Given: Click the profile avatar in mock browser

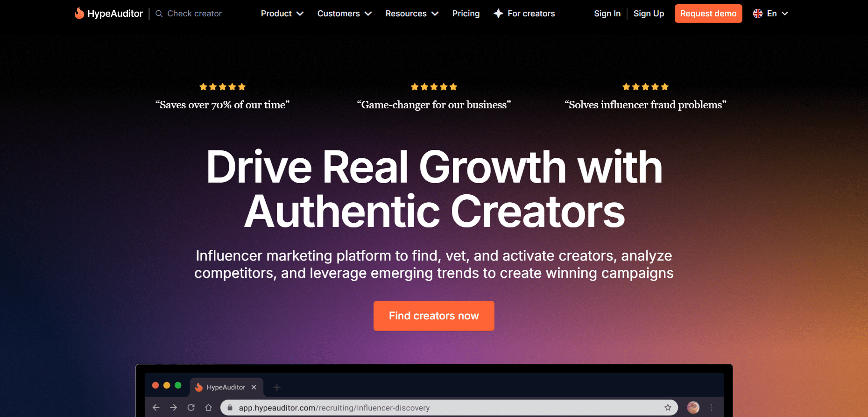Looking at the screenshot, I should 693,408.
